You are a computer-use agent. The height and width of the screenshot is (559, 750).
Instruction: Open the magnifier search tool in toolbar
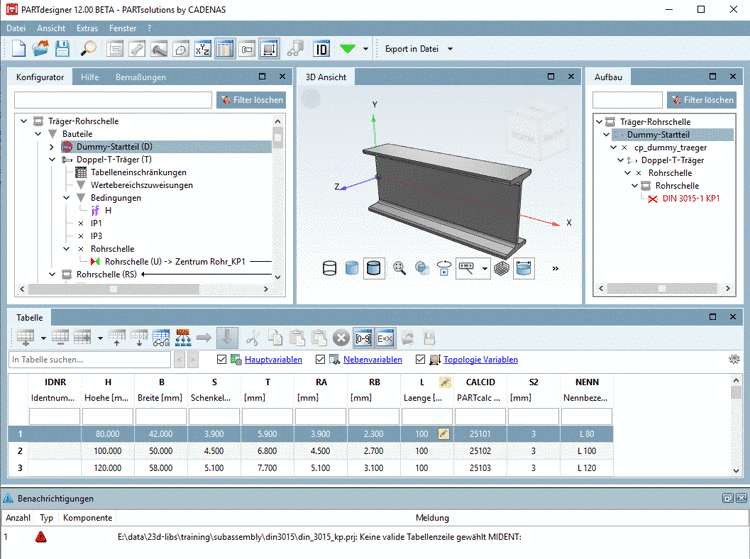point(88,48)
